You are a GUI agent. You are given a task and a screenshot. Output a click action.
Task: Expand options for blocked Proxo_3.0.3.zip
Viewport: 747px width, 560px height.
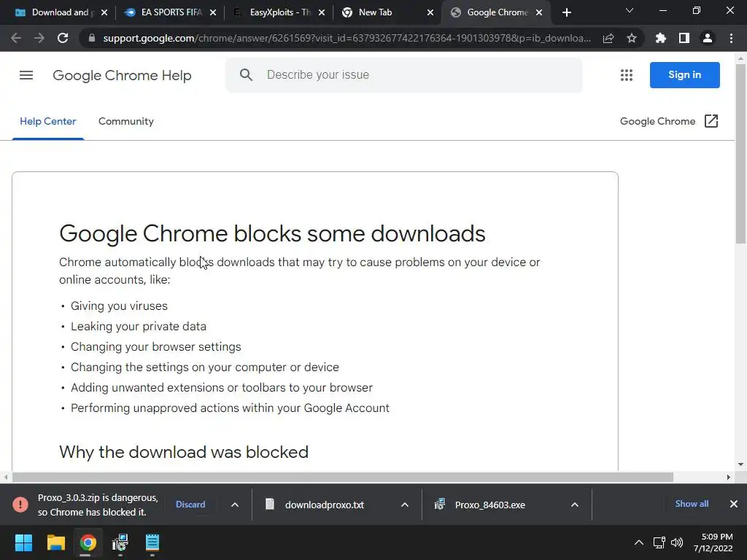click(x=235, y=505)
